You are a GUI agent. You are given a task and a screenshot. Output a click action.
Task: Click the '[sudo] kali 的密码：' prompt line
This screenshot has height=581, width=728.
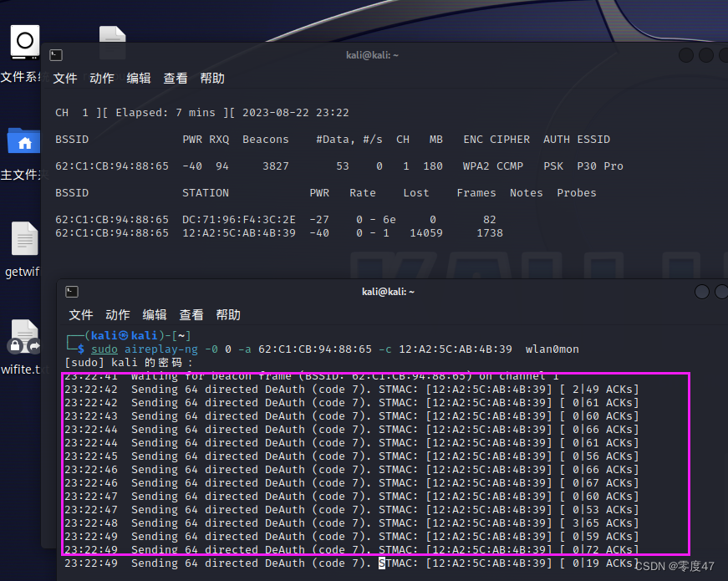pyautogui.click(x=129, y=363)
